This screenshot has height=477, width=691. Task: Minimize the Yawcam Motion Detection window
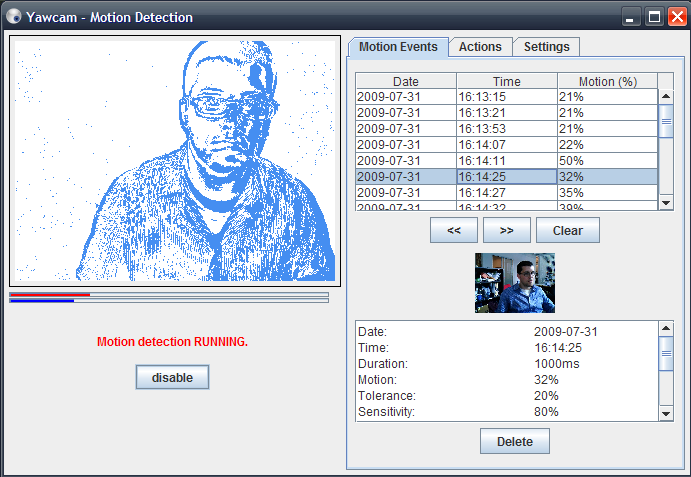click(x=632, y=17)
